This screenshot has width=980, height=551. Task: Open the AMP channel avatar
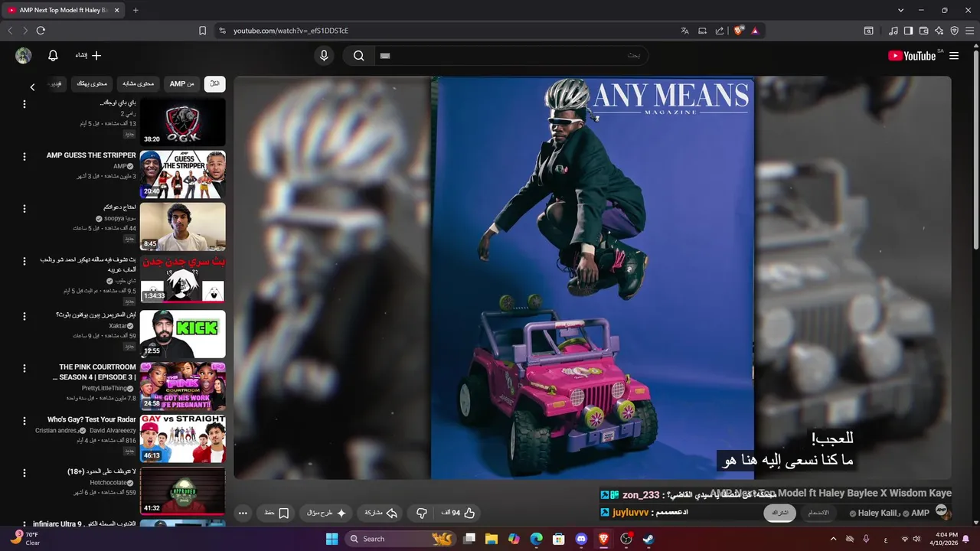coord(942,511)
